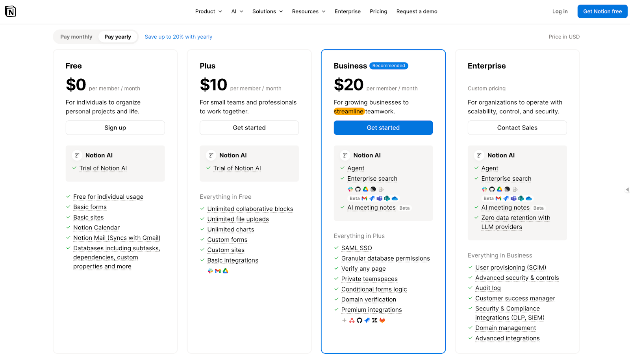Click SAML SSO feature
The width and height of the screenshot is (630, 364).
[x=357, y=248]
